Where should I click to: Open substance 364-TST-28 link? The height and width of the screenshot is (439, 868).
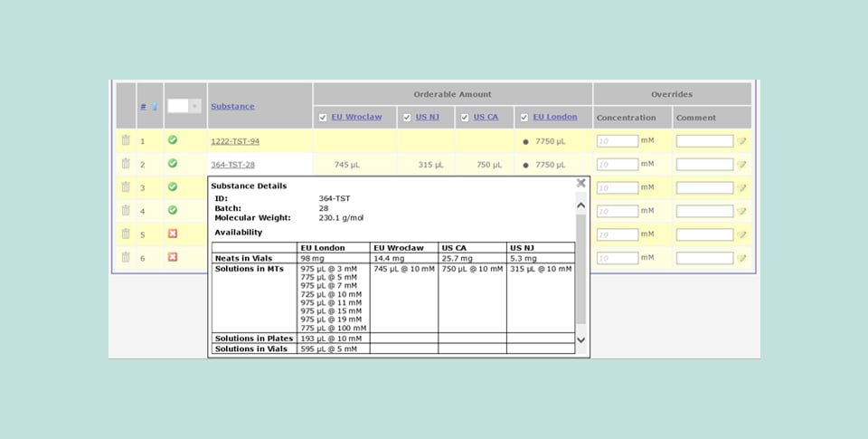(232, 165)
